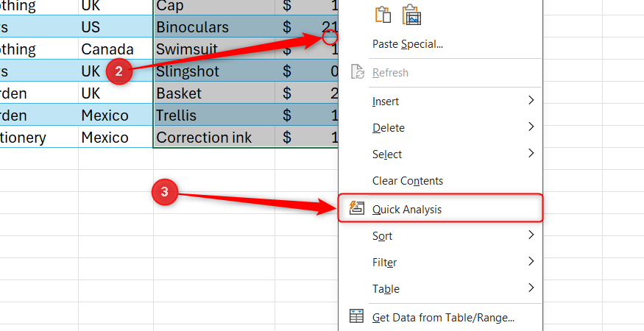Select the dollar cell in Slingshot row
Viewport: 644px width, 331px height.
(x=306, y=71)
